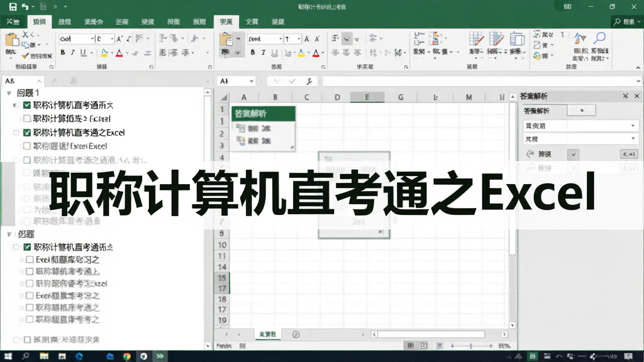644x362 pixels.
Task: Click the scissors Cut icon
Action: click(26, 35)
